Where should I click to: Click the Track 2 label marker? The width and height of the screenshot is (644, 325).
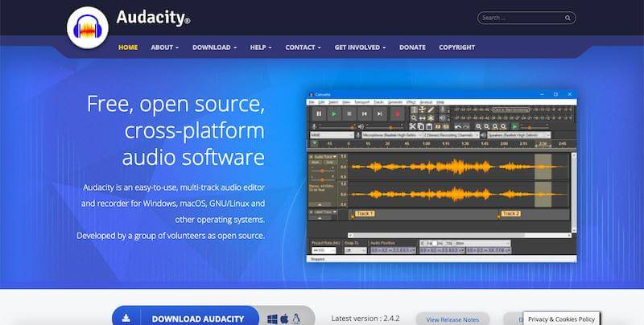(511, 213)
